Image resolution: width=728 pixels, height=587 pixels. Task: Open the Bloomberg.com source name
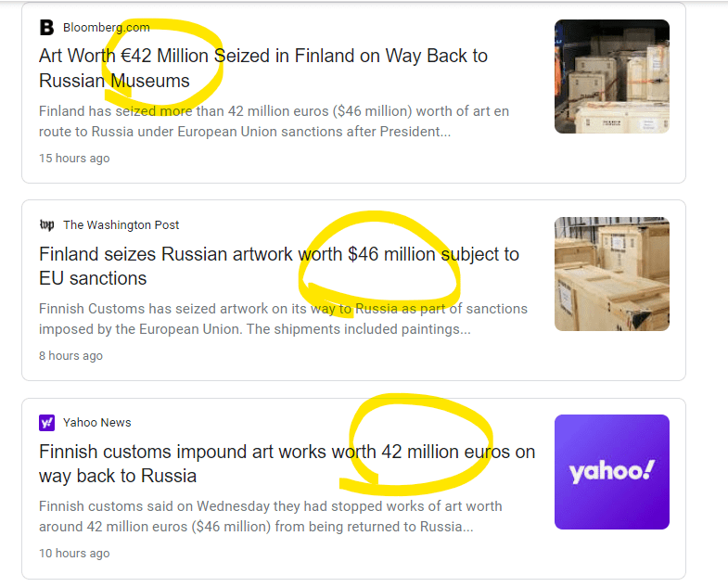pyautogui.click(x=106, y=28)
